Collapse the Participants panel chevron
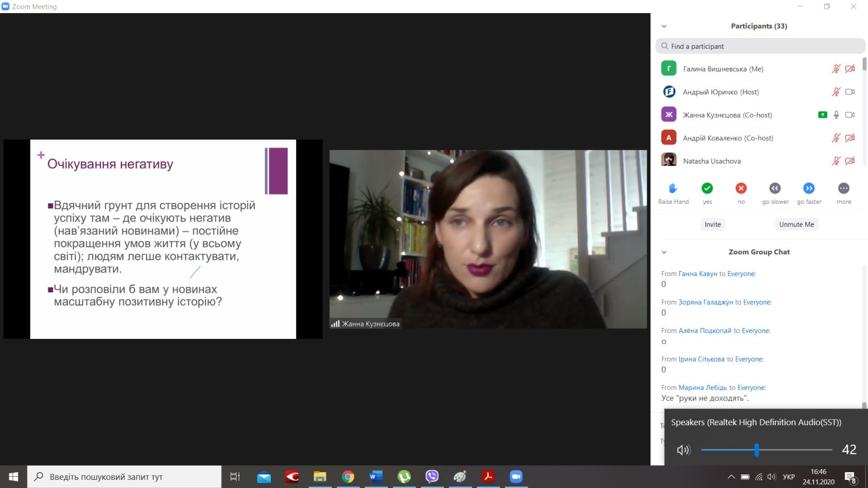The image size is (868, 488). point(664,26)
